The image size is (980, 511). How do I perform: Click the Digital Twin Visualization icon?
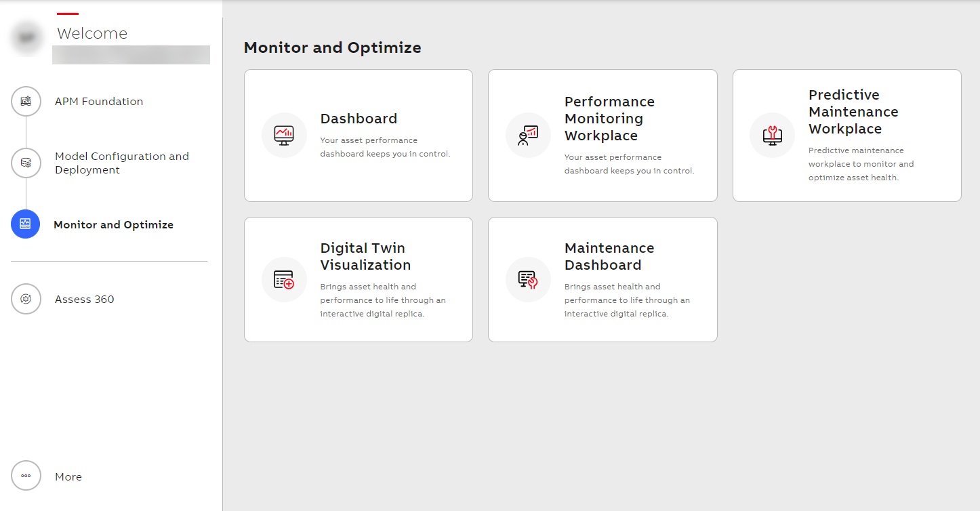pyautogui.click(x=284, y=279)
